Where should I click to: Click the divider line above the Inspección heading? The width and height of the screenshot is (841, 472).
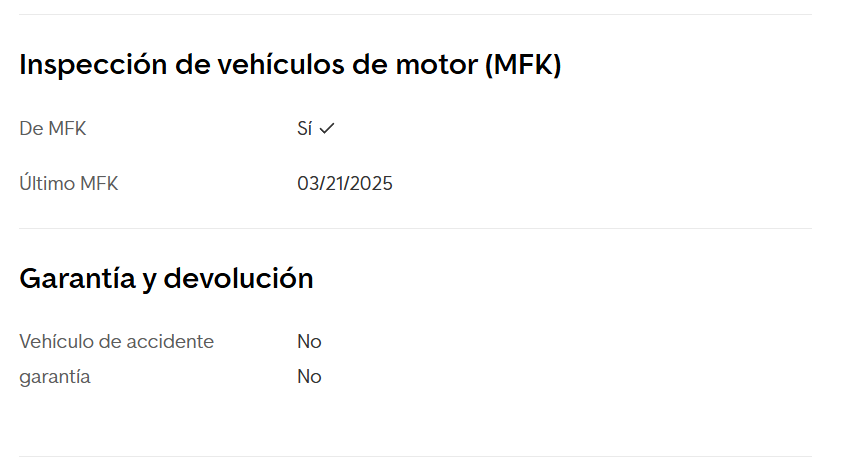click(415, 15)
